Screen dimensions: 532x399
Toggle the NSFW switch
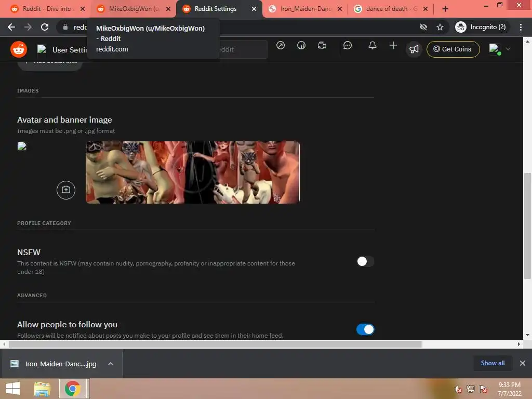pyautogui.click(x=365, y=261)
